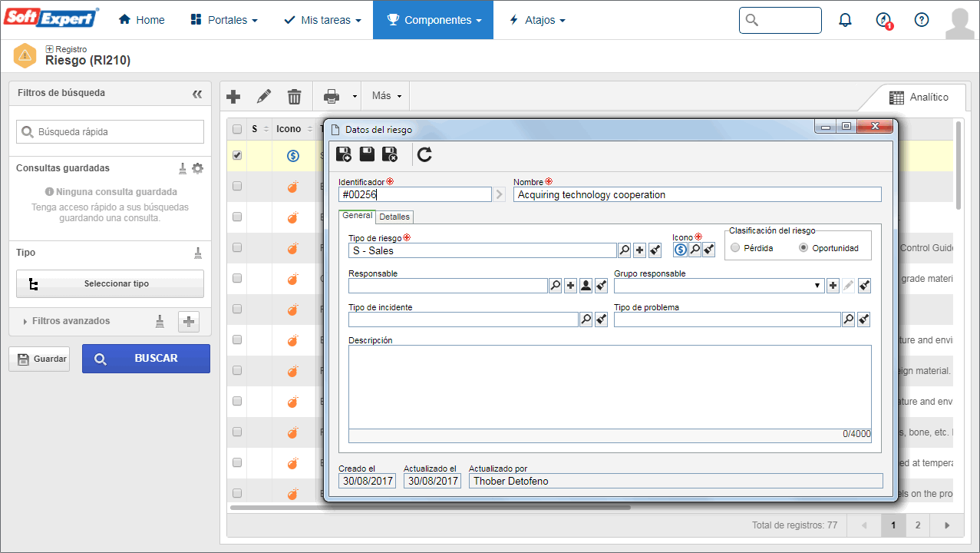Toggle the select-all checkbox in table header

[237, 129]
